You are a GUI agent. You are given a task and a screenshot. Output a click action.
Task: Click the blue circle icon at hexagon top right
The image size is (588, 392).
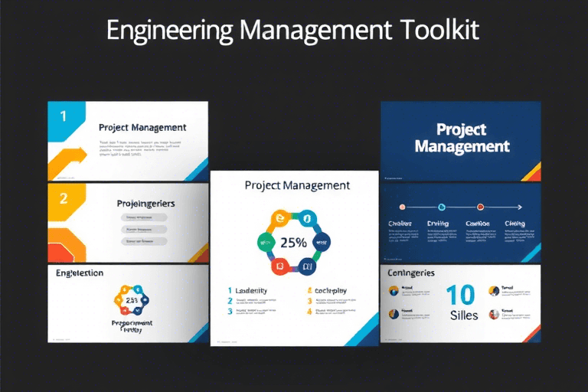(308, 220)
